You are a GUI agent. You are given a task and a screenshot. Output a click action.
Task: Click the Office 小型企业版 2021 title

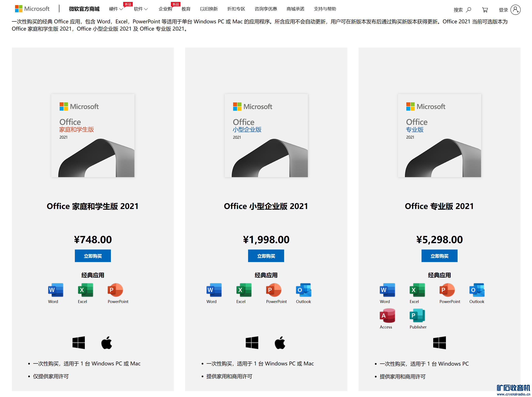266,206
